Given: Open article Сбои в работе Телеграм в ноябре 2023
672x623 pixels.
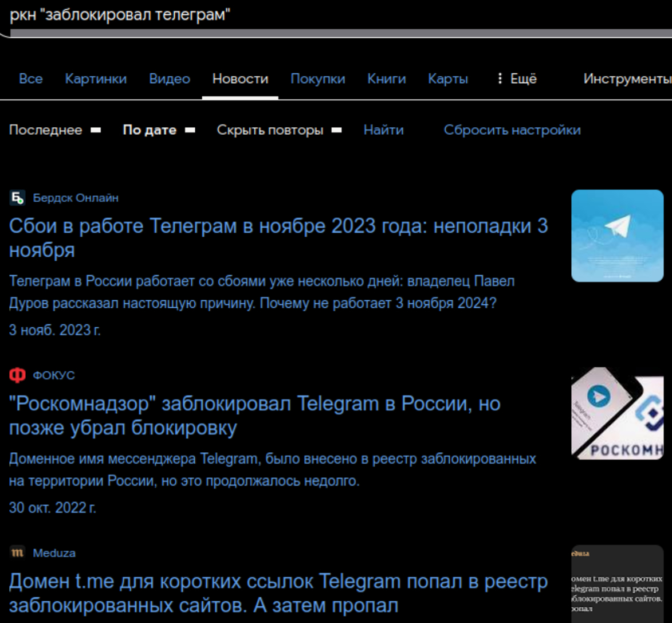Looking at the screenshot, I should [x=278, y=237].
